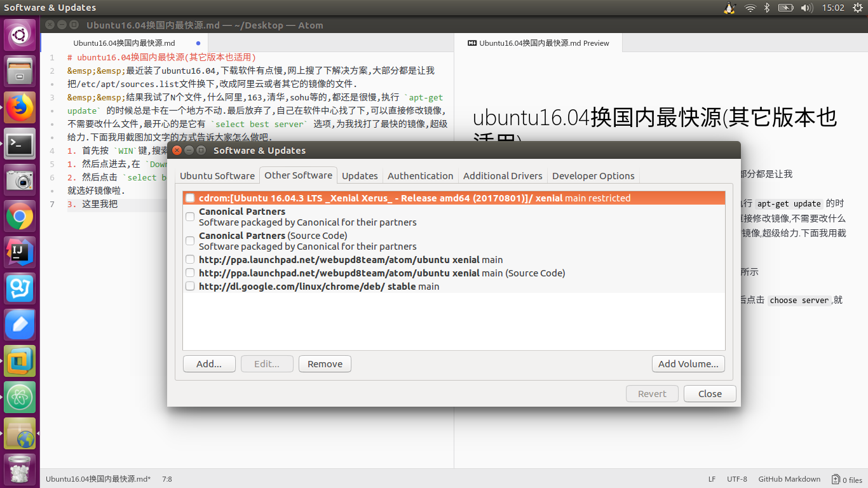Open the 15:02 clock in top panel
This screenshot has width=868, height=488.
[833, 8]
